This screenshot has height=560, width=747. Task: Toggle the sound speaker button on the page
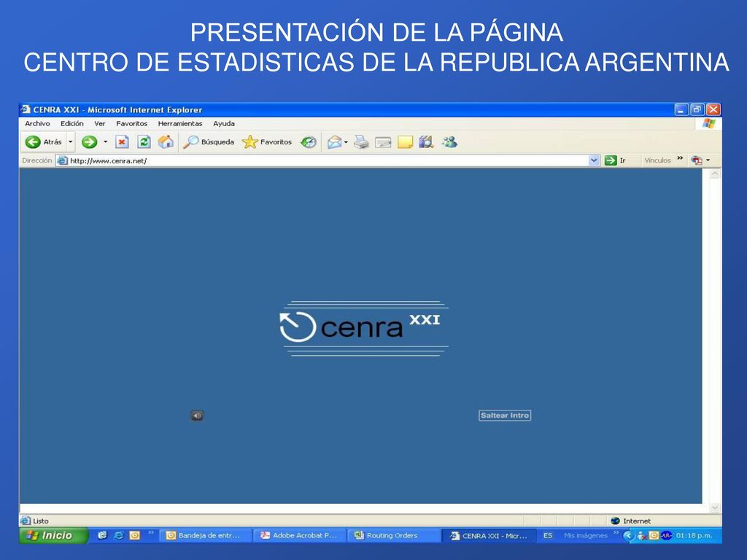pos(197,416)
